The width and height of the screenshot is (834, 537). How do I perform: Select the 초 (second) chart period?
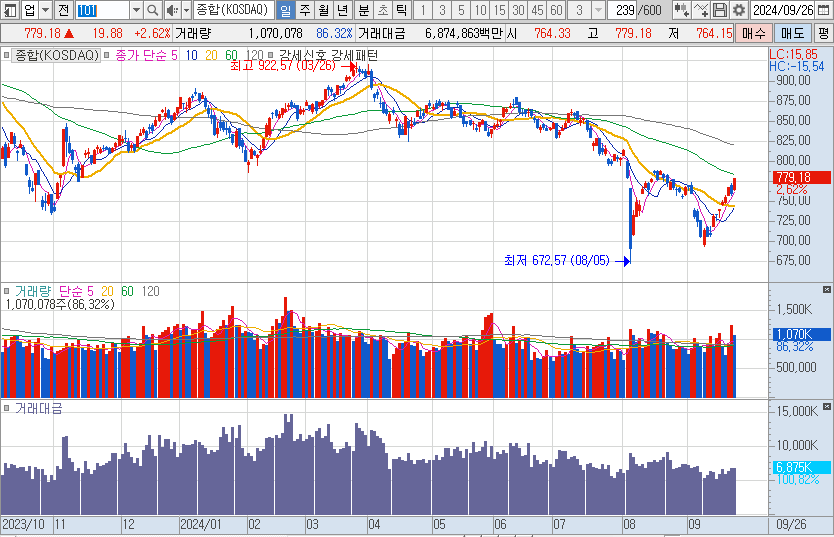(x=382, y=10)
